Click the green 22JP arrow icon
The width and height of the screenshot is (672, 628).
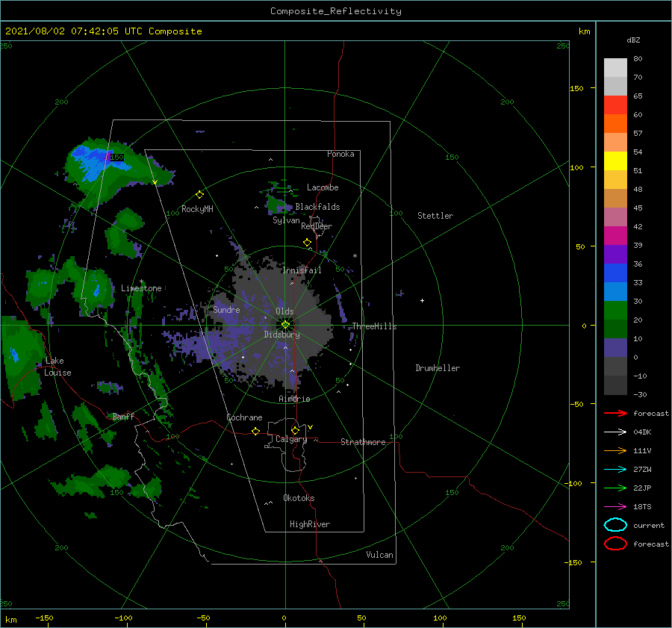click(x=615, y=488)
